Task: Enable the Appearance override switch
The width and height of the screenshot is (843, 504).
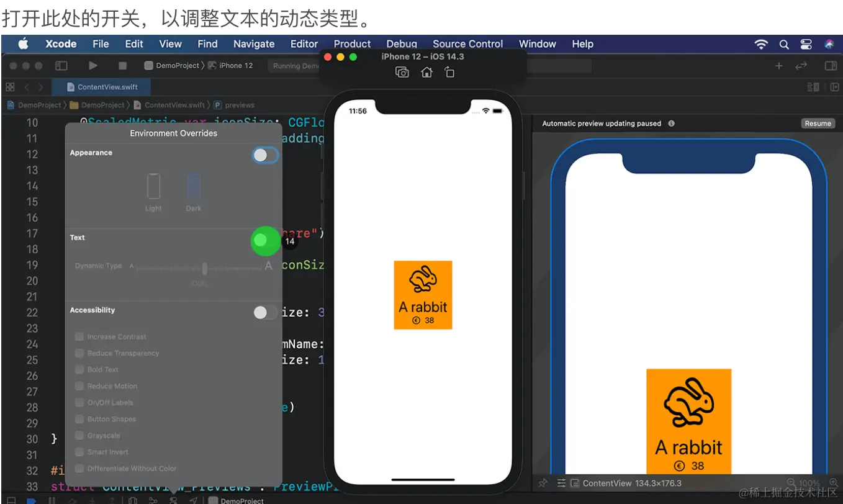Action: 265,155
